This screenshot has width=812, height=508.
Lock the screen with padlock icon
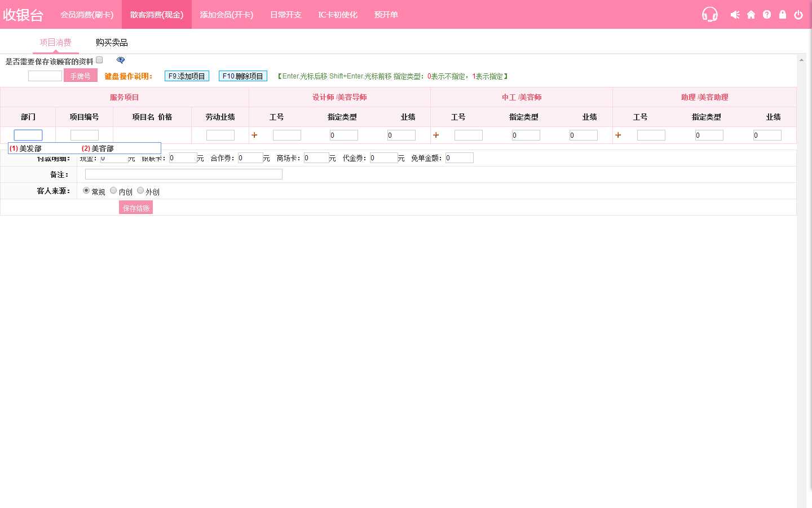pos(783,15)
